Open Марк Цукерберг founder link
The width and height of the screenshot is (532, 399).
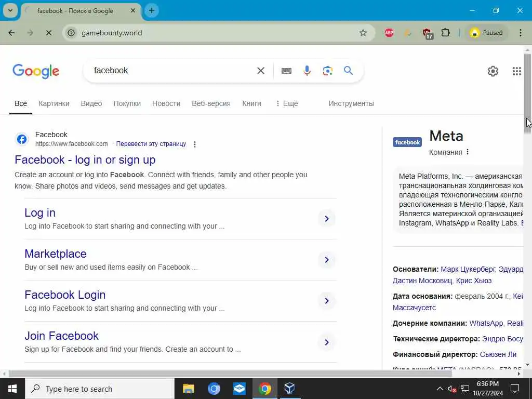468,270
